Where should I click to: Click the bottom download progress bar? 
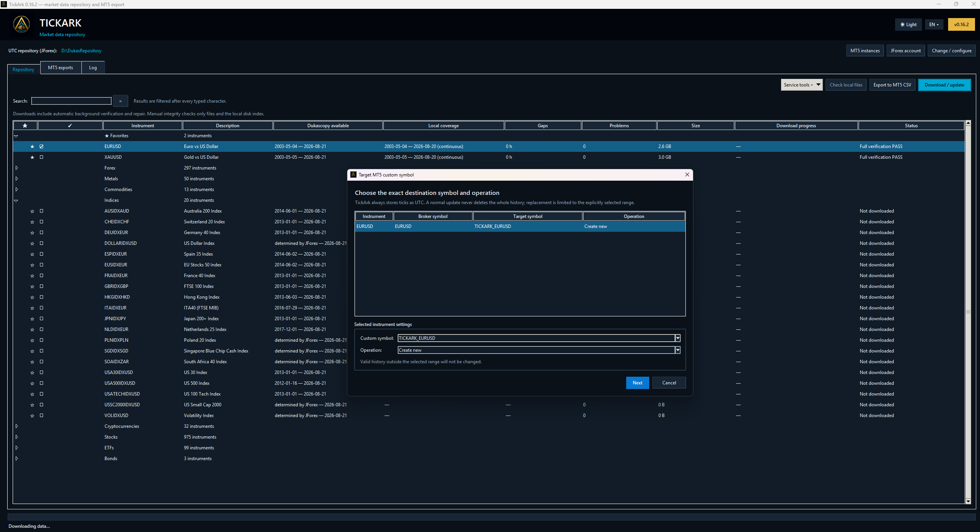tap(491, 517)
